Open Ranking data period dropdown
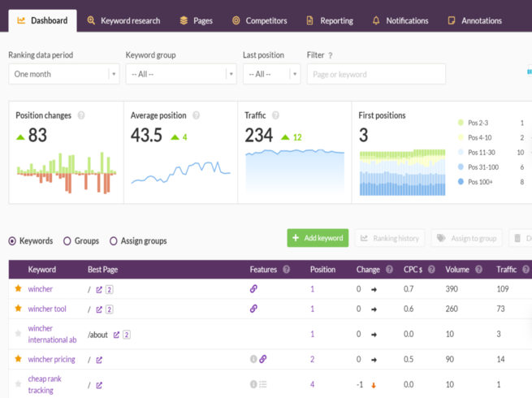Viewport: 532px width, 398px height. pyautogui.click(x=64, y=74)
